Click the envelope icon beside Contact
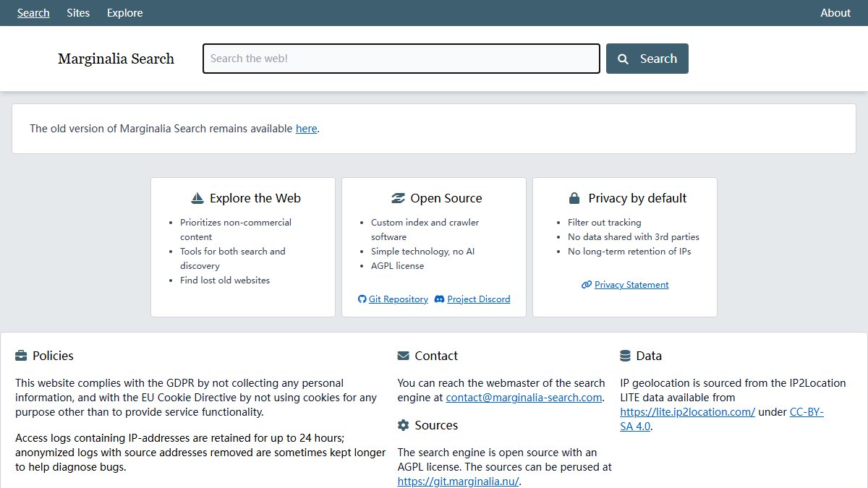The image size is (868, 488). pos(404,356)
